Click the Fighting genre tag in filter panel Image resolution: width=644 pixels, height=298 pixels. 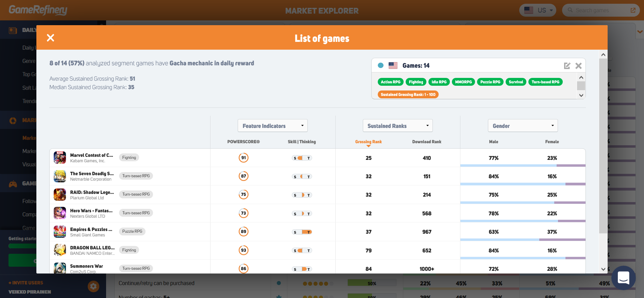tap(416, 82)
